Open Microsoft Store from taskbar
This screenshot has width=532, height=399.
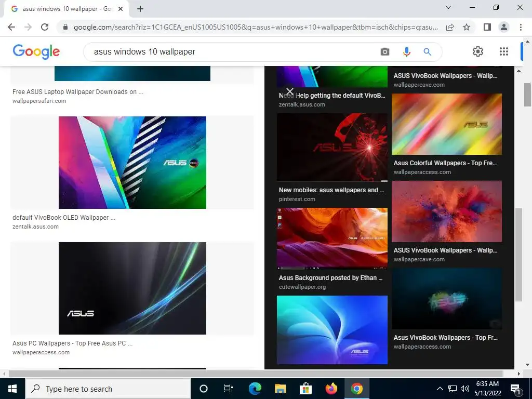(x=305, y=389)
